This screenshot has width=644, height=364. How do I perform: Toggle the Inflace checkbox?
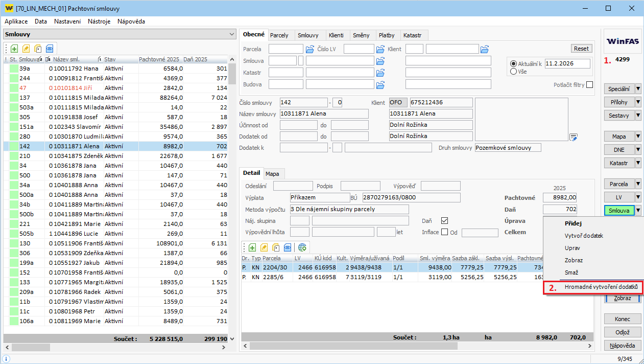click(444, 232)
